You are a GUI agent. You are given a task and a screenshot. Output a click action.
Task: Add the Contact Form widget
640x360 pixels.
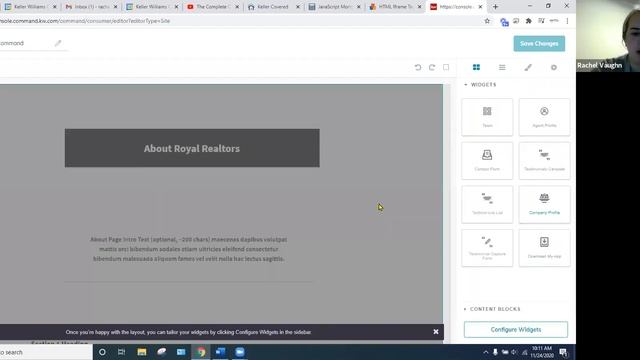click(487, 161)
